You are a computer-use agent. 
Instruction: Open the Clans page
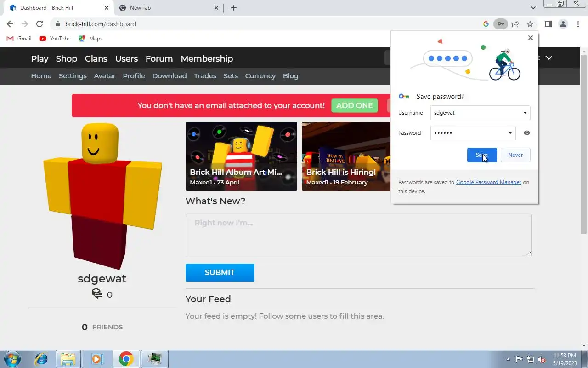(96, 58)
